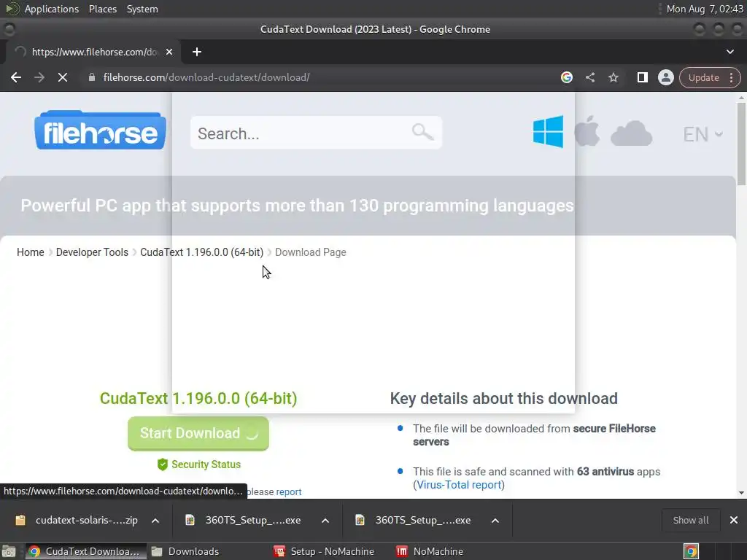Open the System menu
The width and height of the screenshot is (747, 560).
point(142,9)
